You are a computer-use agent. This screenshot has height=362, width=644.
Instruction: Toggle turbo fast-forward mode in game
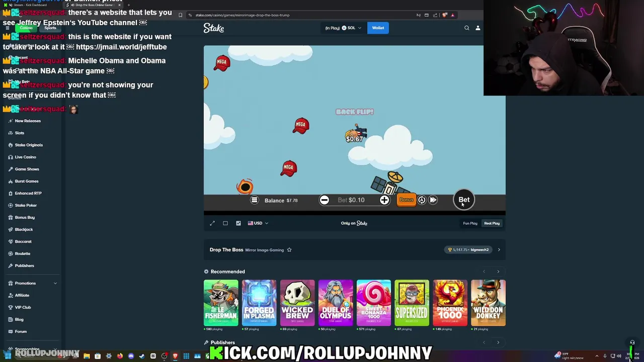pos(433,200)
